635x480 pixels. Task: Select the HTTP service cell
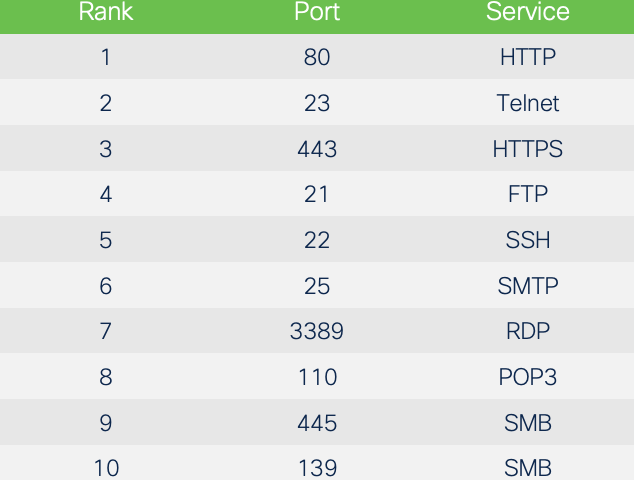(x=528, y=57)
